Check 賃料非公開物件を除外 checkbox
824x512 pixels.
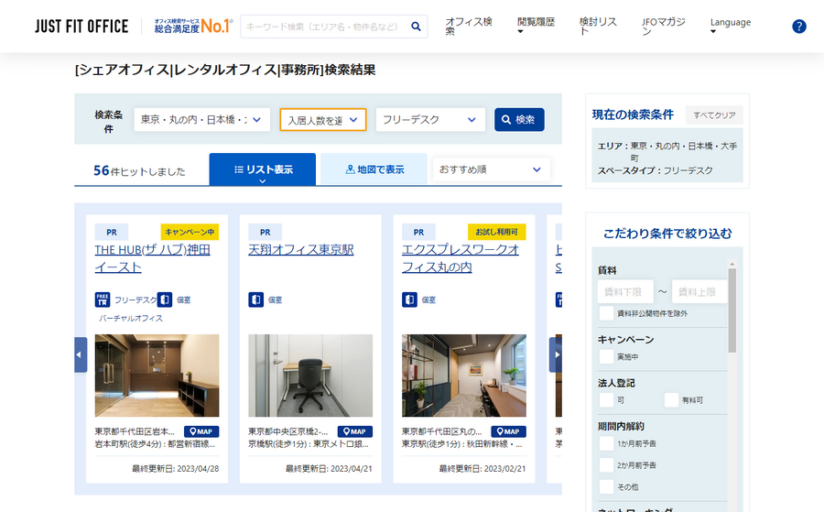click(x=606, y=313)
